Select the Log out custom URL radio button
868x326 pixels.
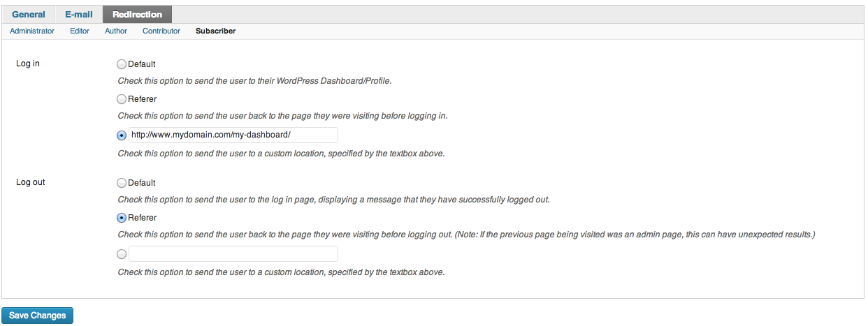coord(122,254)
